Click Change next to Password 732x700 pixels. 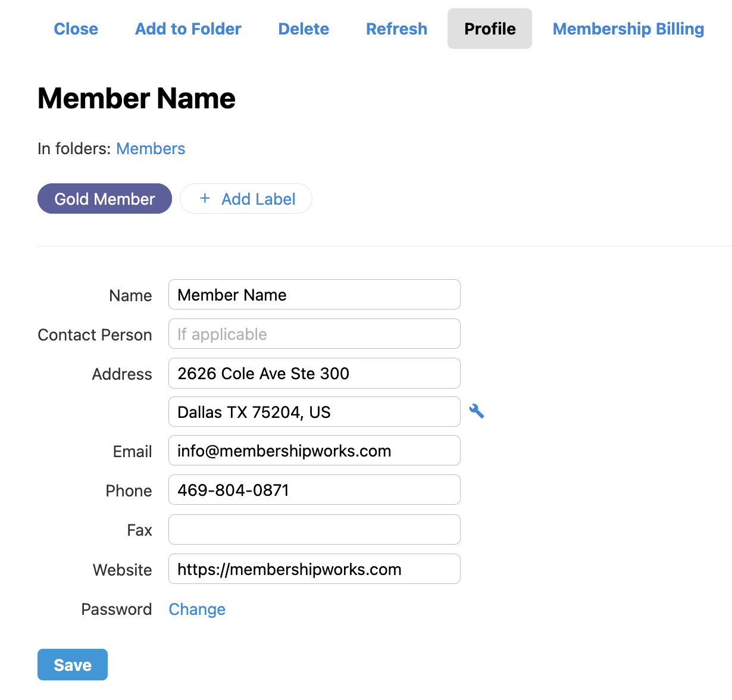tap(197, 609)
